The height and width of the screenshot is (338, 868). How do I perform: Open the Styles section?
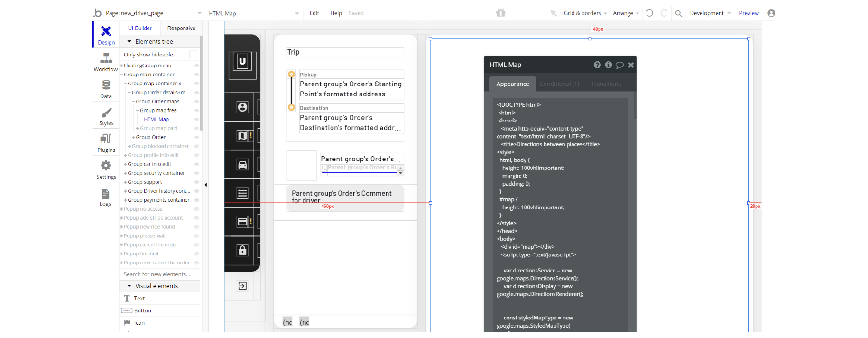106,116
